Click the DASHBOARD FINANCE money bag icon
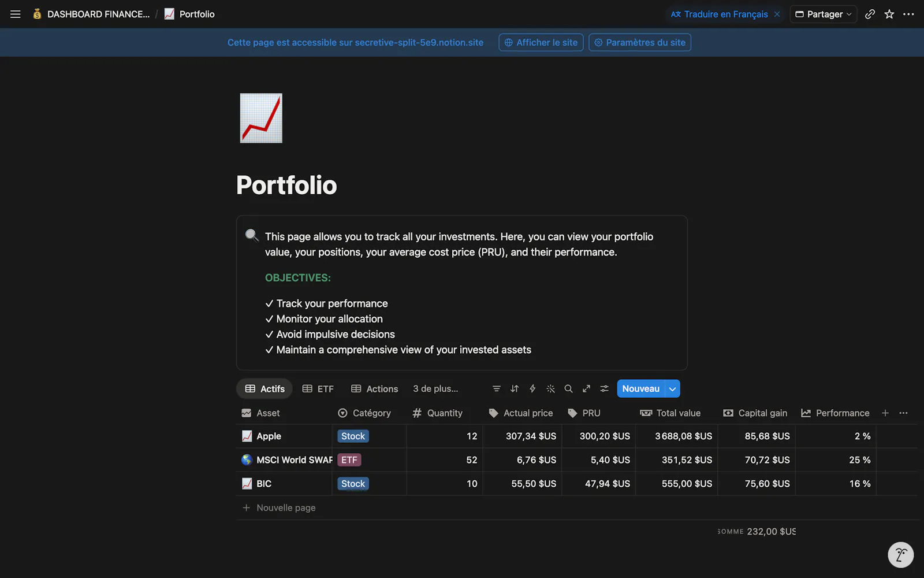Viewport: 924px width, 578px height. (x=37, y=14)
